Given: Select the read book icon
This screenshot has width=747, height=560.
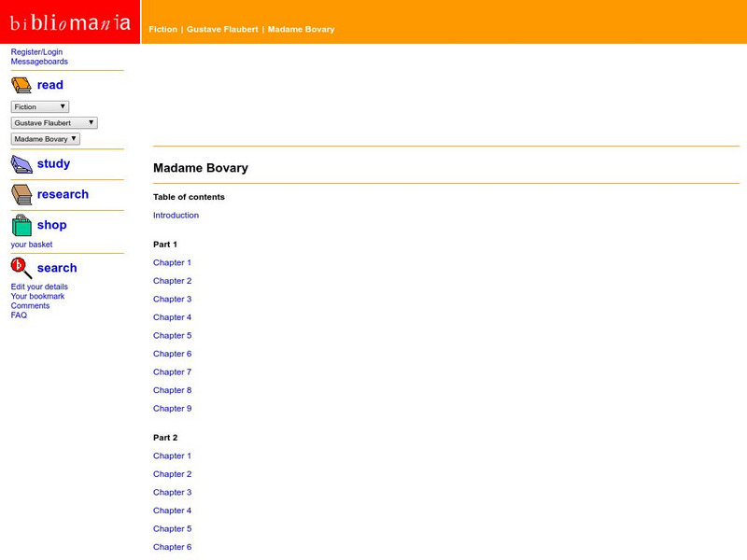Looking at the screenshot, I should pos(19,84).
